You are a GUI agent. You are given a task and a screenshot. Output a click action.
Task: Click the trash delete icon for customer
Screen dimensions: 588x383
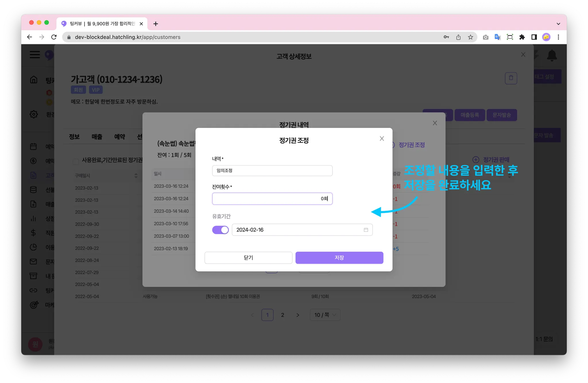pos(511,78)
